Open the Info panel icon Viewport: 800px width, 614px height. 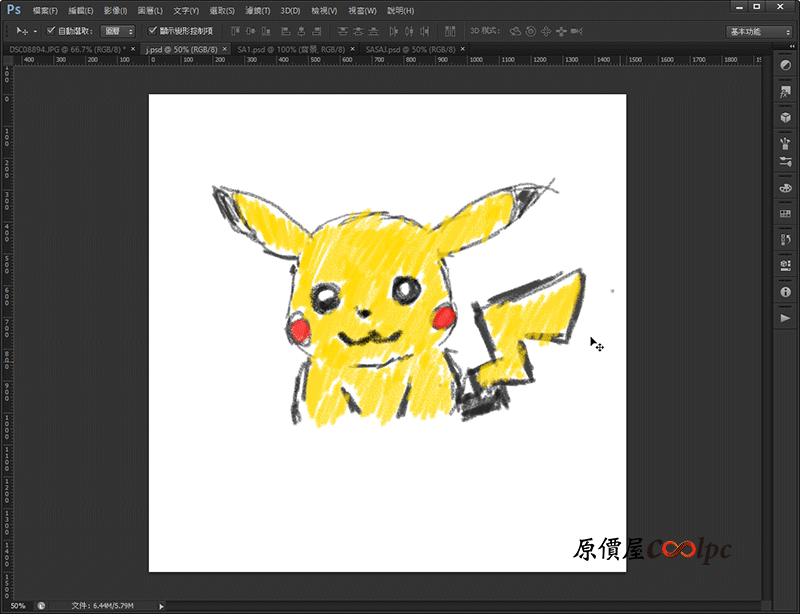point(785,292)
